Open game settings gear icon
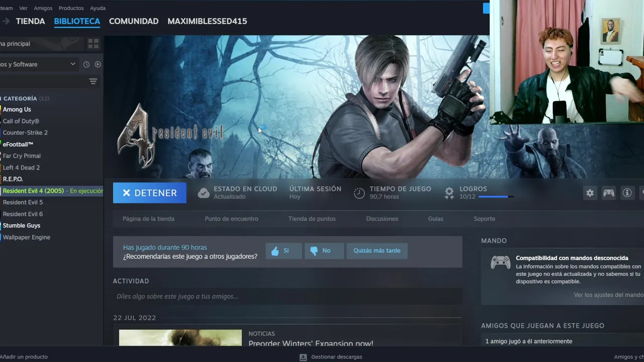644x362 pixels. coord(590,193)
